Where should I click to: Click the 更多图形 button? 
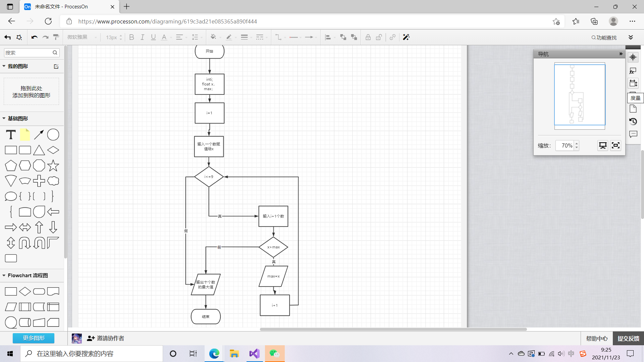coord(34,338)
